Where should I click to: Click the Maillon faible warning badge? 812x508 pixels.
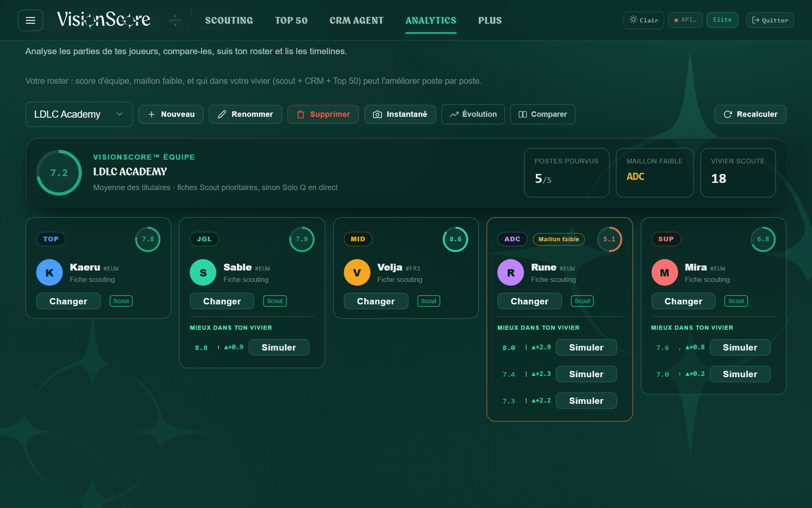tap(559, 239)
